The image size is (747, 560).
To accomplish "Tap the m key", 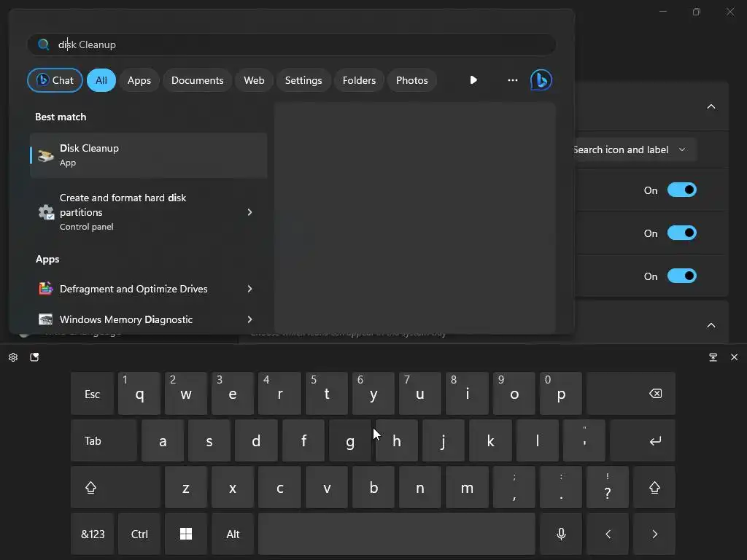I will tap(468, 488).
